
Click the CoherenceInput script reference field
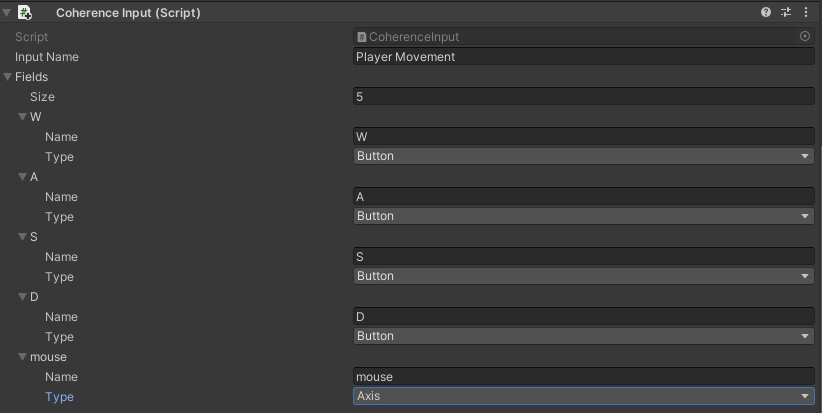(575, 37)
